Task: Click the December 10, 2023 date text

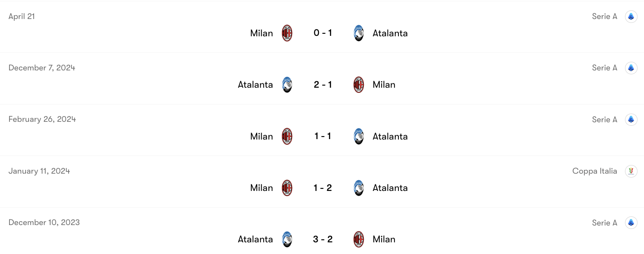Action: [43, 222]
